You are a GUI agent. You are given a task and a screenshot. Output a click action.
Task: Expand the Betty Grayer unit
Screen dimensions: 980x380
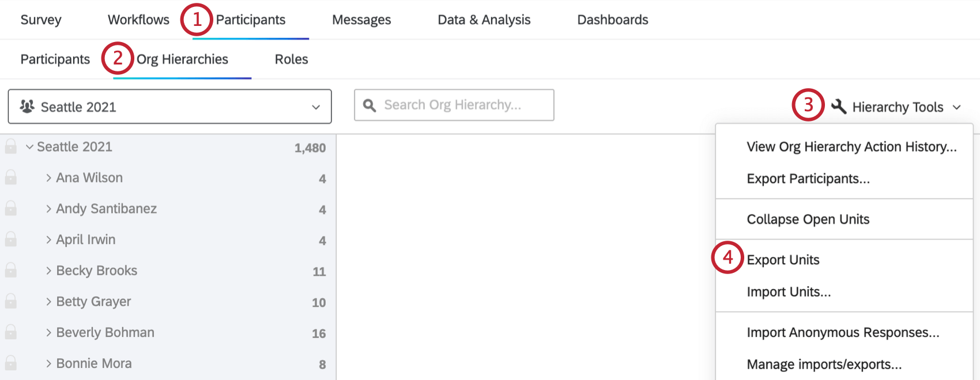coord(49,302)
